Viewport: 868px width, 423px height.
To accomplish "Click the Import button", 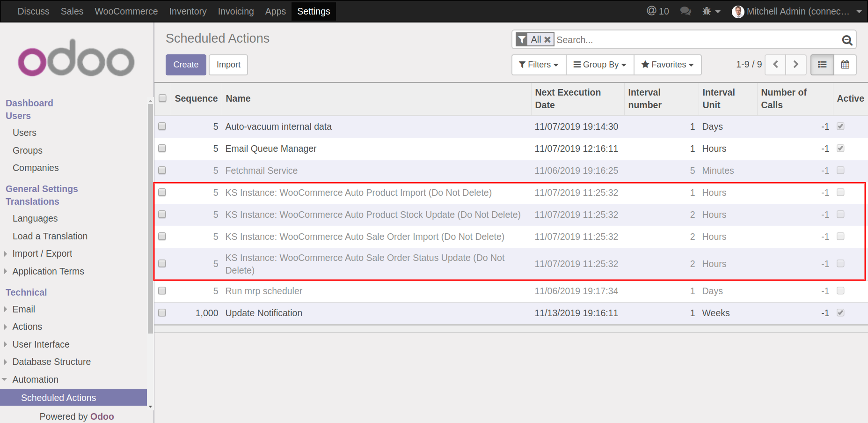I will [228, 65].
